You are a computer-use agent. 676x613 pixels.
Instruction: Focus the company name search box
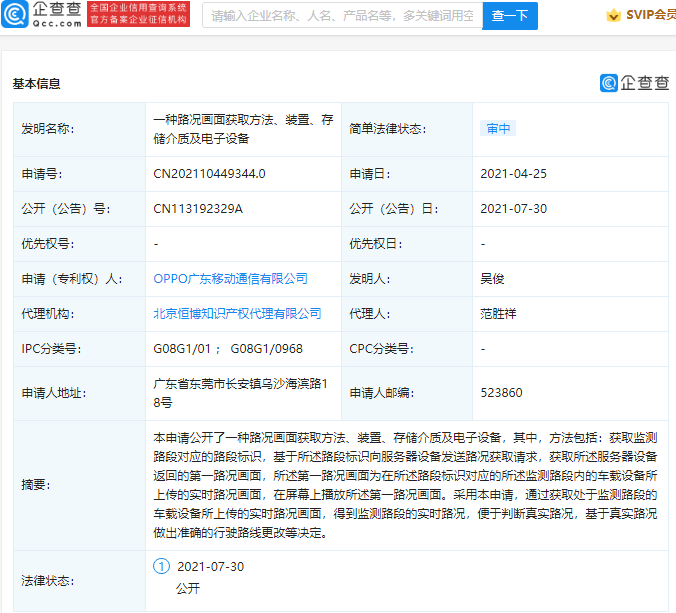(x=342, y=16)
